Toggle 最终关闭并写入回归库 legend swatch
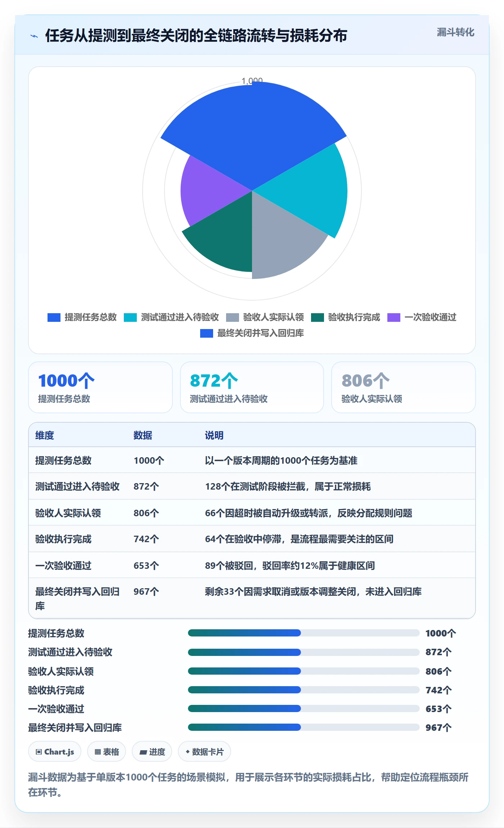 pos(206,333)
